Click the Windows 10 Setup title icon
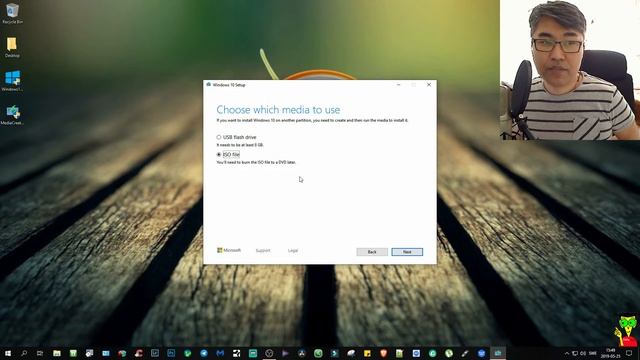This screenshot has width=640, height=360. pyautogui.click(x=209, y=85)
